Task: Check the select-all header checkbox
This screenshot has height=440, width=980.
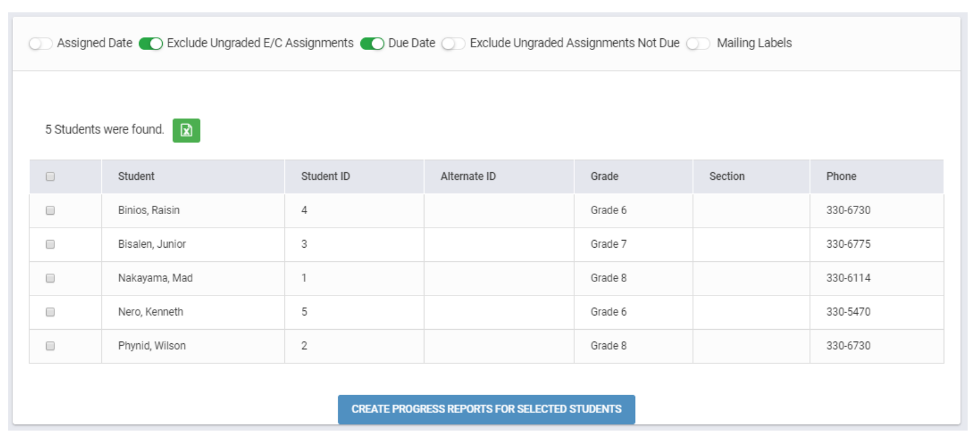Action: [50, 176]
